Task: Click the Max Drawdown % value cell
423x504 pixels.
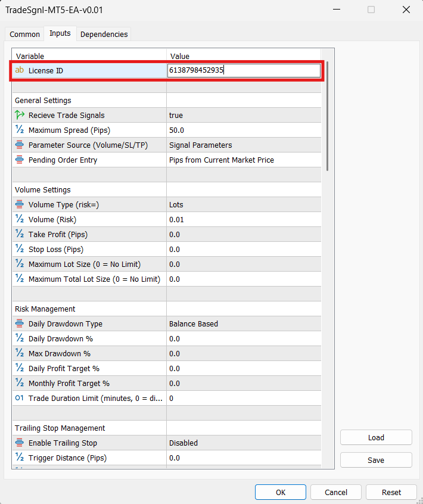Action: 244,353
